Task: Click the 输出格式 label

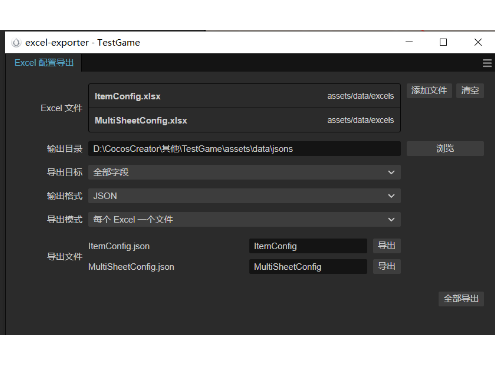Action: coord(64,196)
